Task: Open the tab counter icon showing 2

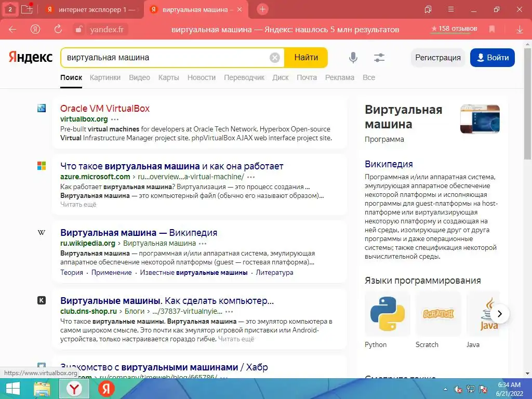Action: [10, 9]
